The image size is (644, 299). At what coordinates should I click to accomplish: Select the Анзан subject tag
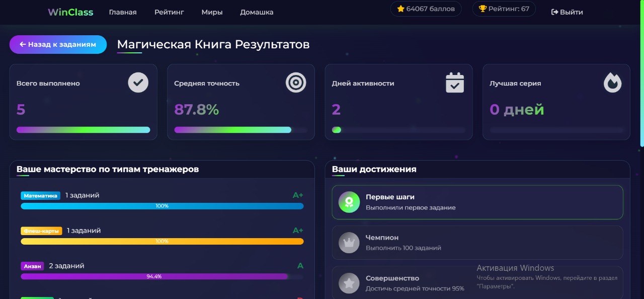(32, 266)
